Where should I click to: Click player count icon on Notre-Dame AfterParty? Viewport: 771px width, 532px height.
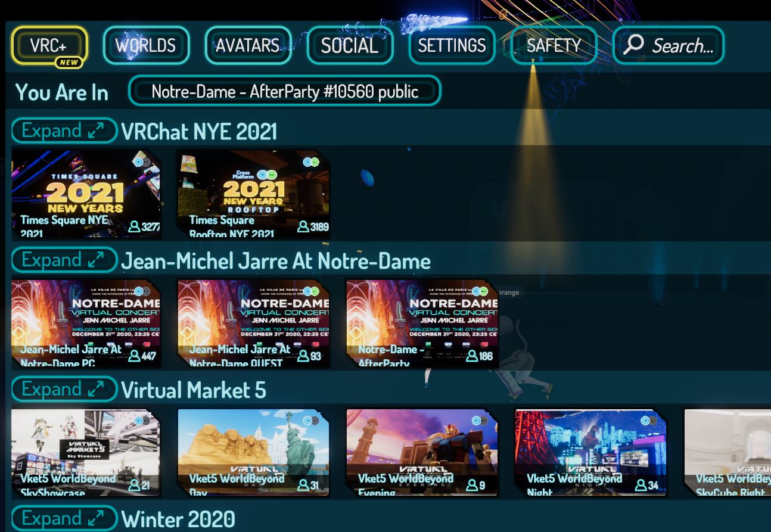point(472,356)
